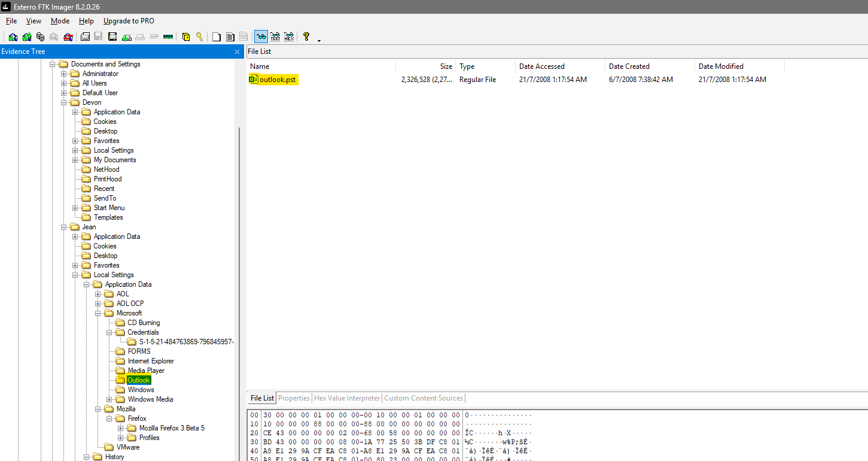Collapse the Credentials folder node

pos(109,332)
